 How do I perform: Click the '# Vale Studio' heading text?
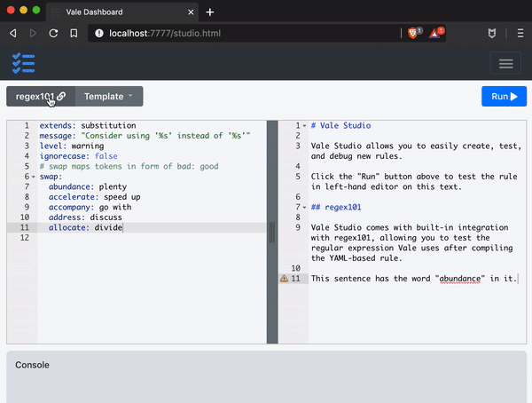pyautogui.click(x=340, y=125)
